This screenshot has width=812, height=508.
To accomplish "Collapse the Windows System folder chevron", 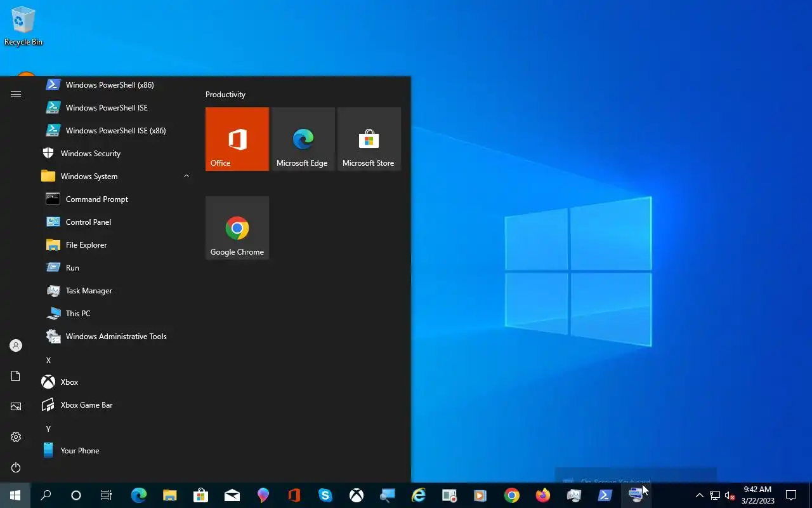I will click(187, 176).
